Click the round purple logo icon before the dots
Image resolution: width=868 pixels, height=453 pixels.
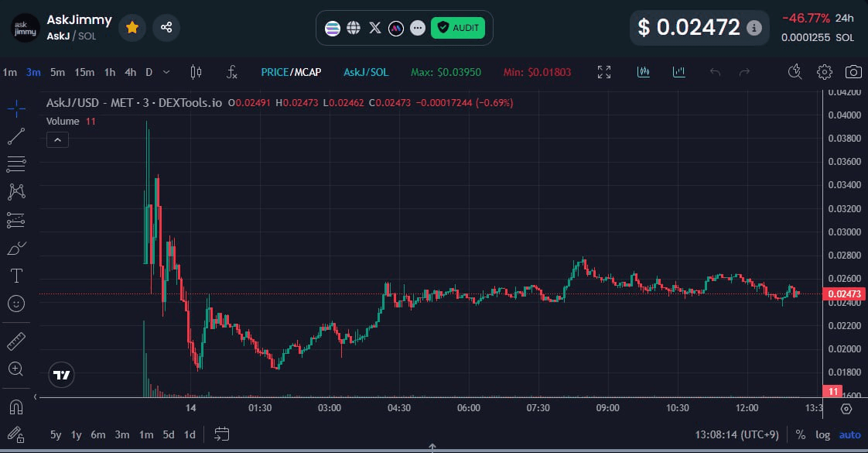pos(396,28)
